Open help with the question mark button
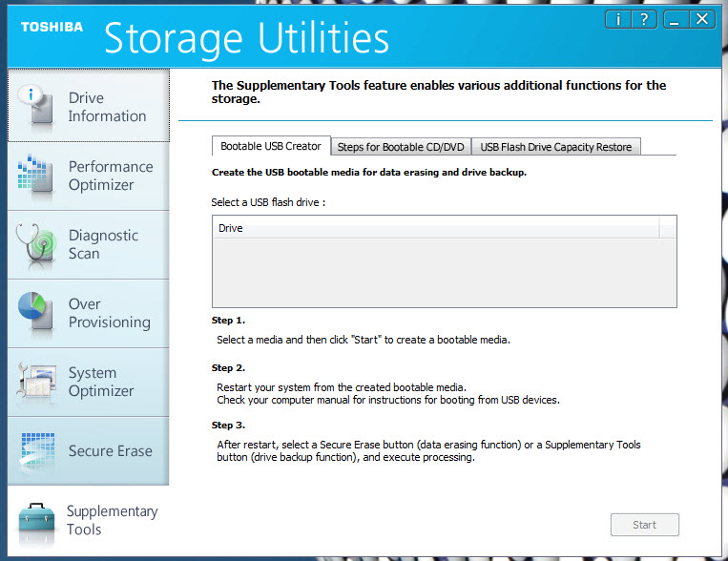 click(x=644, y=19)
